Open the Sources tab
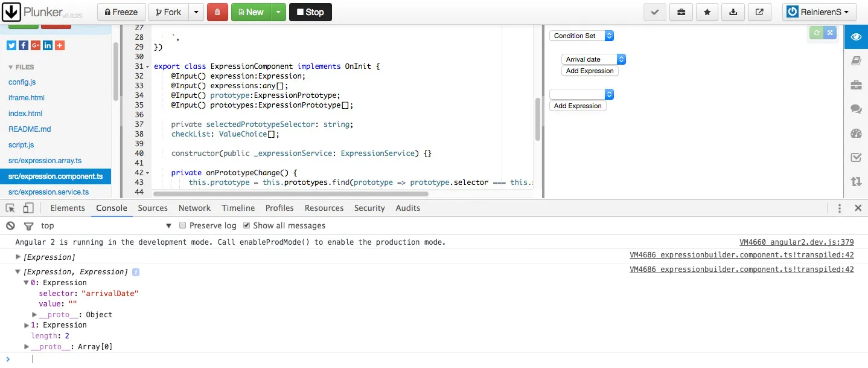Image resolution: width=868 pixels, height=368 pixels. [x=153, y=208]
